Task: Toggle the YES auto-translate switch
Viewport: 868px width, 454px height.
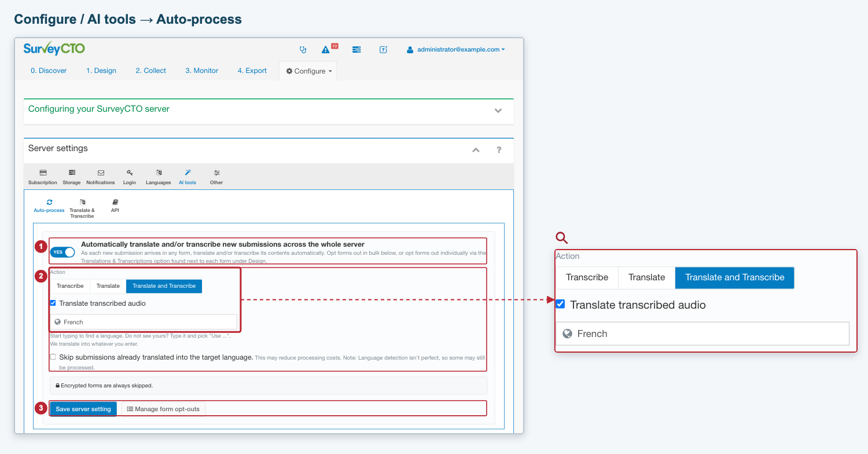Action: tap(62, 252)
